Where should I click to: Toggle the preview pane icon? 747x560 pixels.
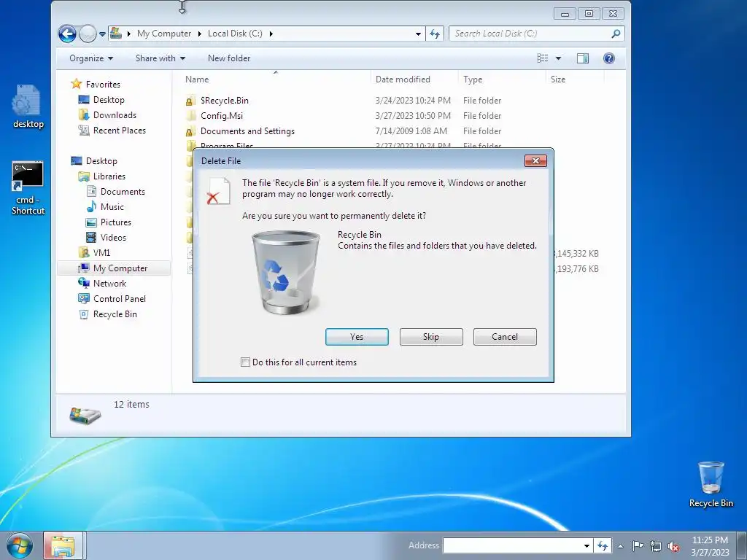(x=583, y=58)
